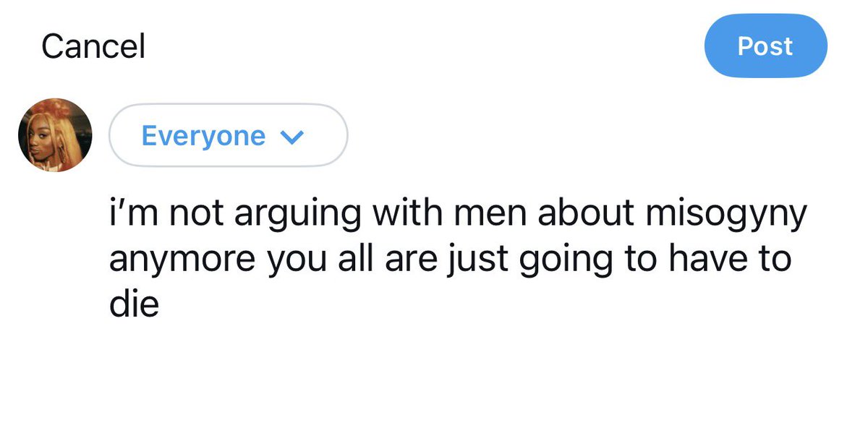Select the Everyone audience label text
The image size is (868, 441).
(x=203, y=136)
